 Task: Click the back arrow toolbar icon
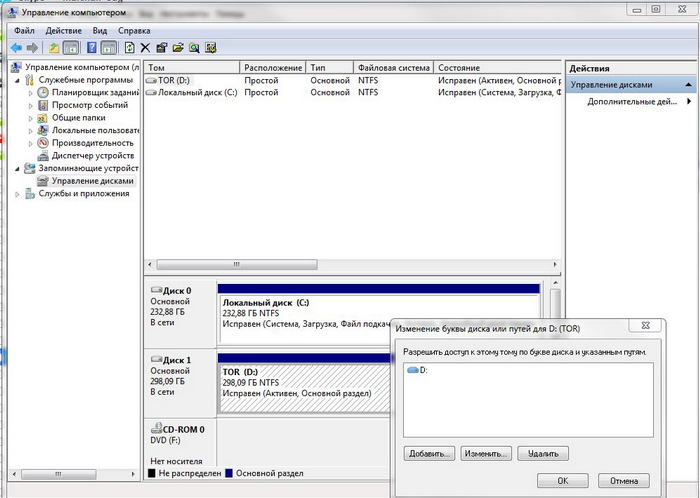[x=17, y=47]
